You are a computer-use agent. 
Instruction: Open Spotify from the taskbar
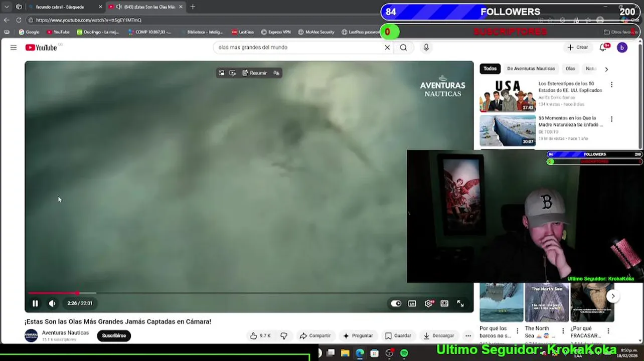[x=404, y=353]
